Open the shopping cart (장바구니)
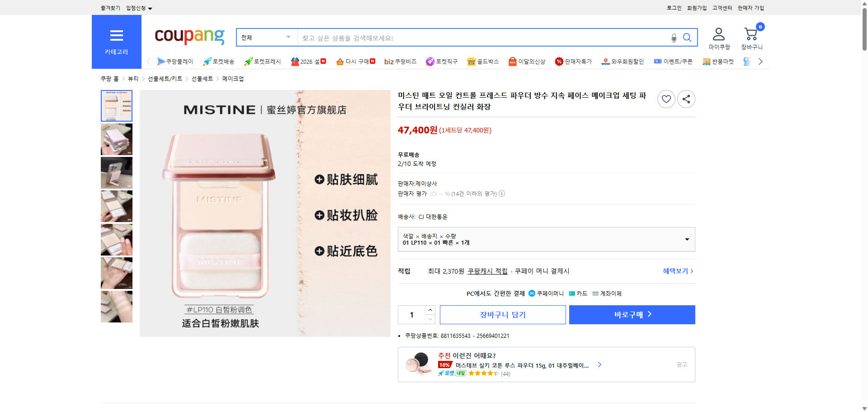Image resolution: width=868 pixels, height=412 pixels. click(750, 33)
